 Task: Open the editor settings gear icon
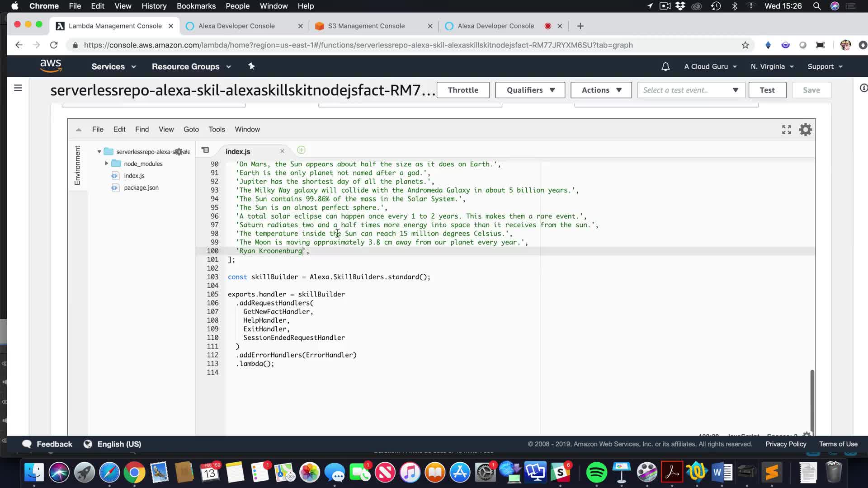pyautogui.click(x=805, y=130)
